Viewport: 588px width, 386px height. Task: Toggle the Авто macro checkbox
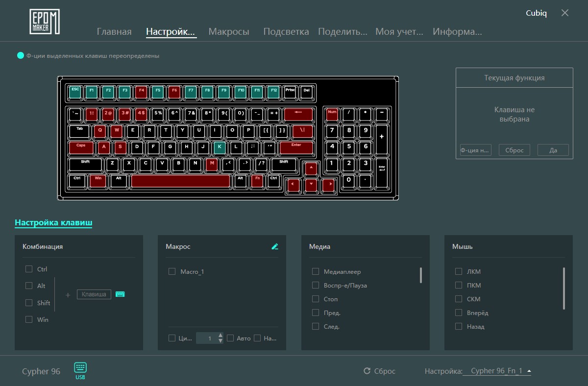point(230,338)
